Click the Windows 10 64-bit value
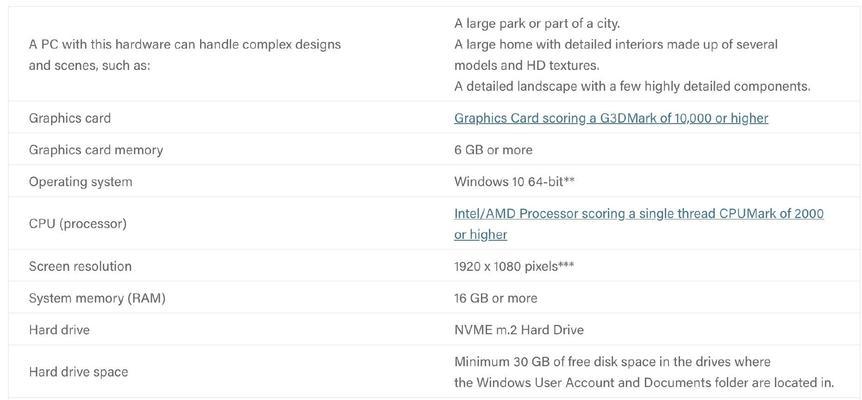This screenshot has height=400, width=862. [515, 182]
